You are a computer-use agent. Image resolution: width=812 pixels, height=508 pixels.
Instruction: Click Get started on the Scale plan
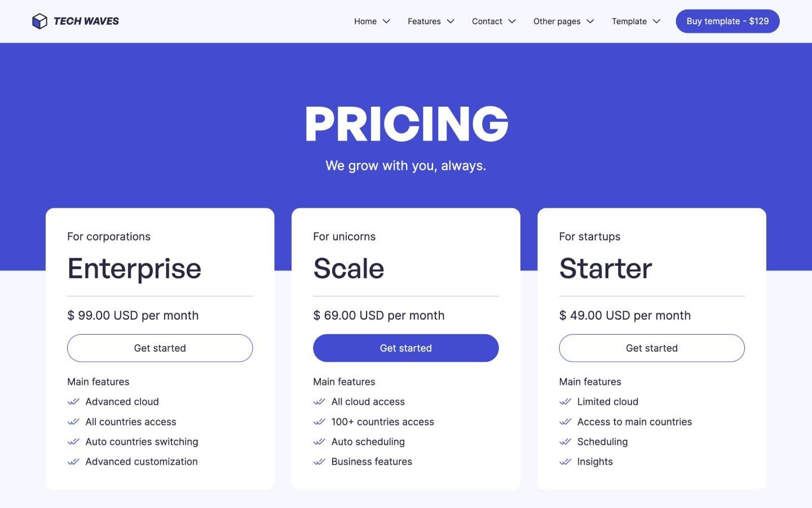coord(405,348)
